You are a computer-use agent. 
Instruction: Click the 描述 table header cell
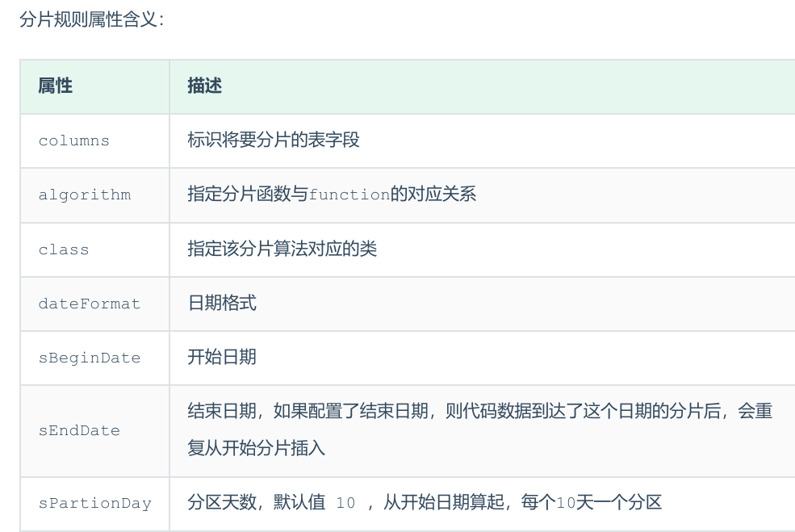(204, 86)
